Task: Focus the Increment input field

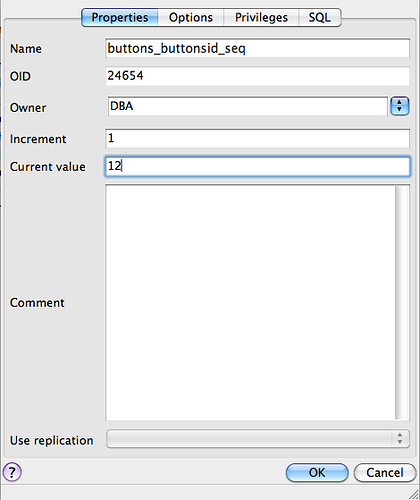Action: click(257, 138)
